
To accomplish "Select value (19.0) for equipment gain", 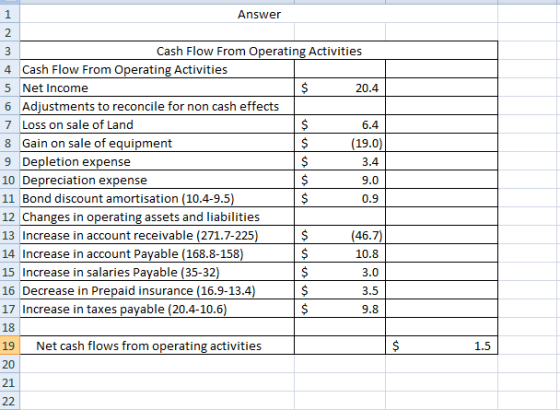I will (x=340, y=143).
